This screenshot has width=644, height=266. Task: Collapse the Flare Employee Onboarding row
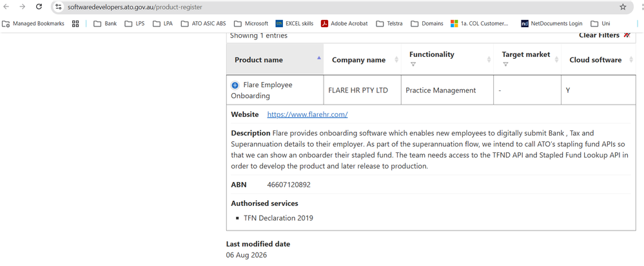pos(235,85)
